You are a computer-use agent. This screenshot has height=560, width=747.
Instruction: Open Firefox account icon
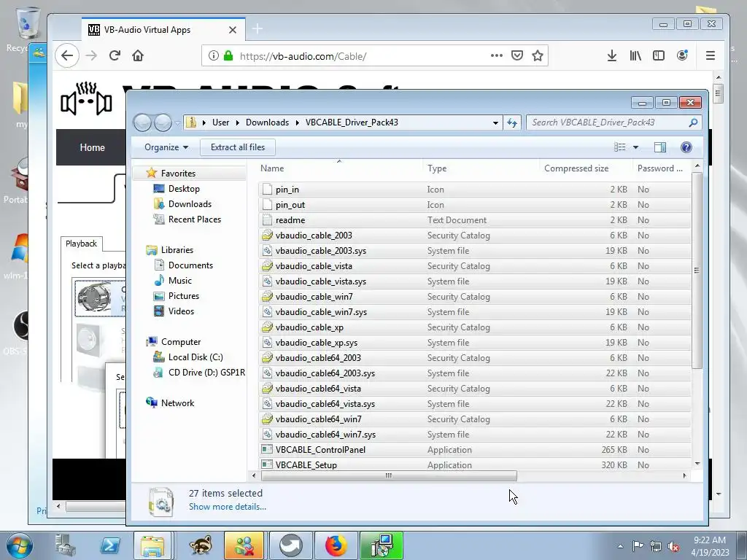pos(682,55)
